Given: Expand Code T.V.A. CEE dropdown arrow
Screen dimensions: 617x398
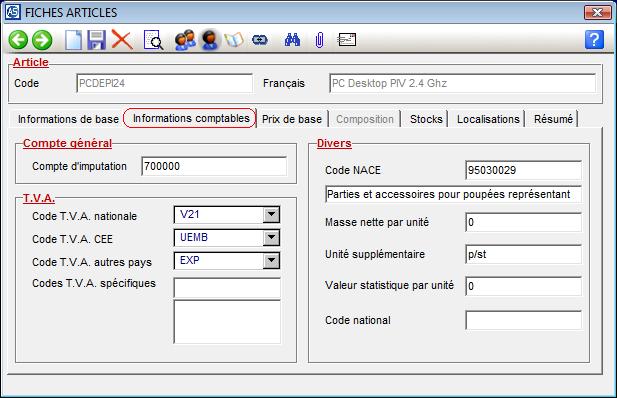Looking at the screenshot, I should 271,238.
